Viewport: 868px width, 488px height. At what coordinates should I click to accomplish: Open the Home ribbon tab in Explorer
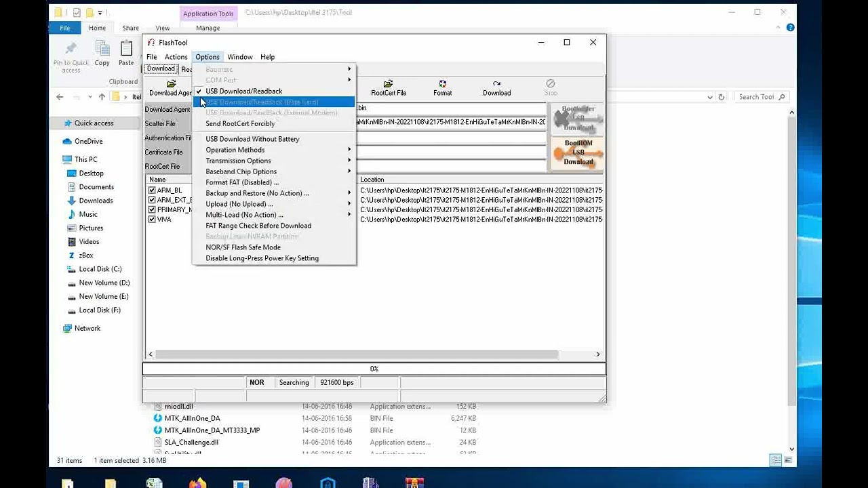coord(97,28)
